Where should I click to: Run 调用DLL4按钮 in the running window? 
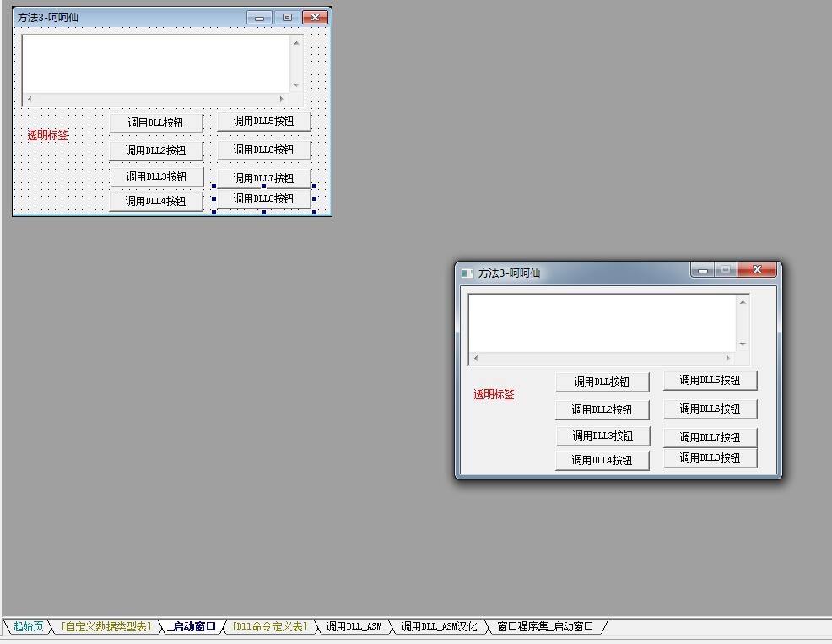602,460
